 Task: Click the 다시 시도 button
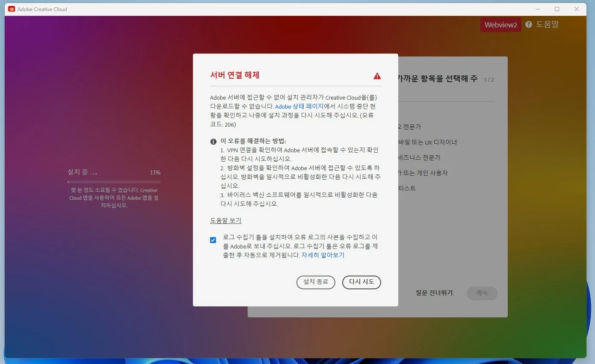coord(361,282)
